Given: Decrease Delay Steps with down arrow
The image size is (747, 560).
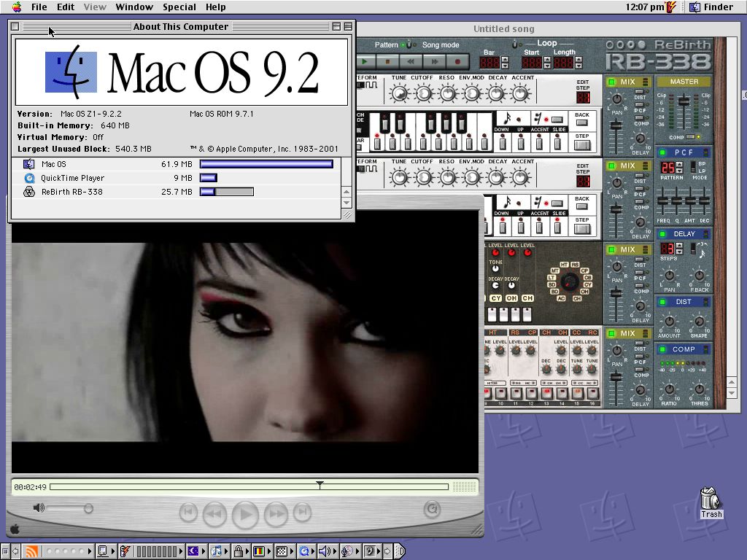Looking at the screenshot, I should point(679,251).
